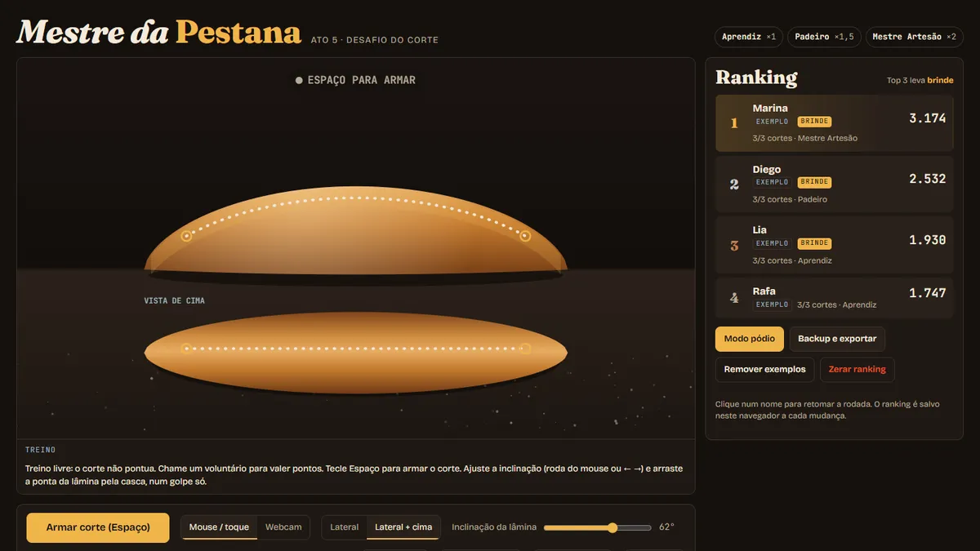Screen dimensions: 980x551
Task: Click Lia's BRINDE badge
Action: [x=814, y=243]
